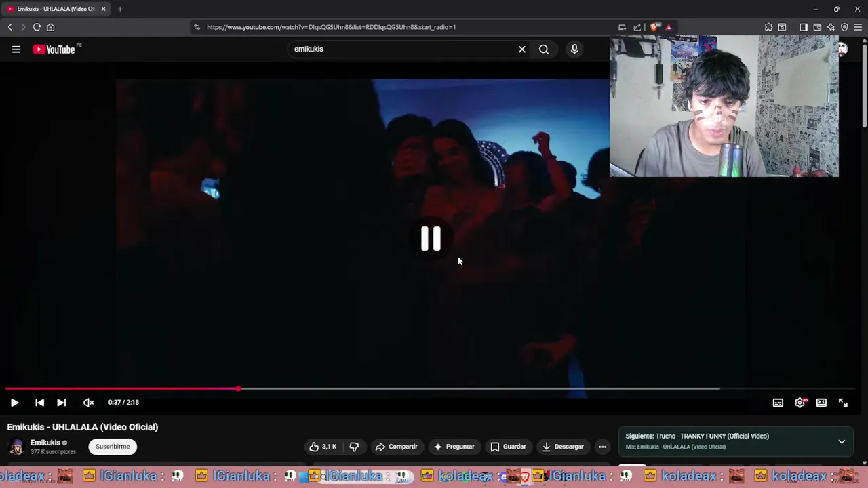Click the video title Emikukis - UHLALALA
This screenshot has height=488, width=868.
click(83, 427)
